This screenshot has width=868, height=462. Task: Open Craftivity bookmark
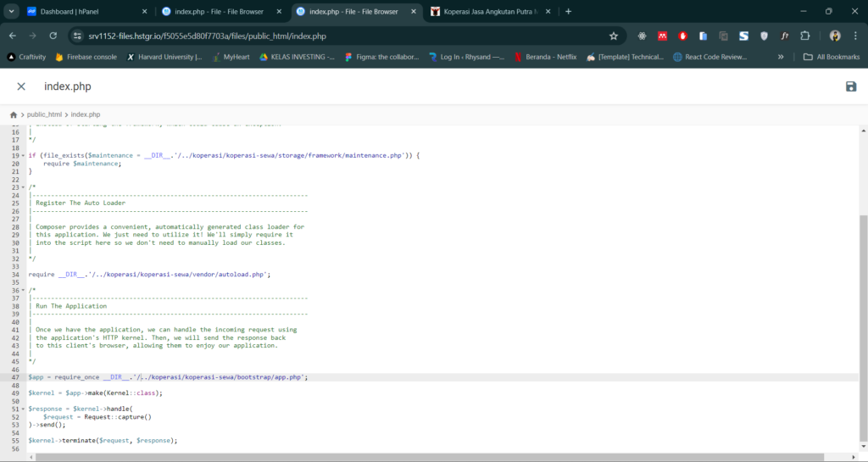[26, 57]
